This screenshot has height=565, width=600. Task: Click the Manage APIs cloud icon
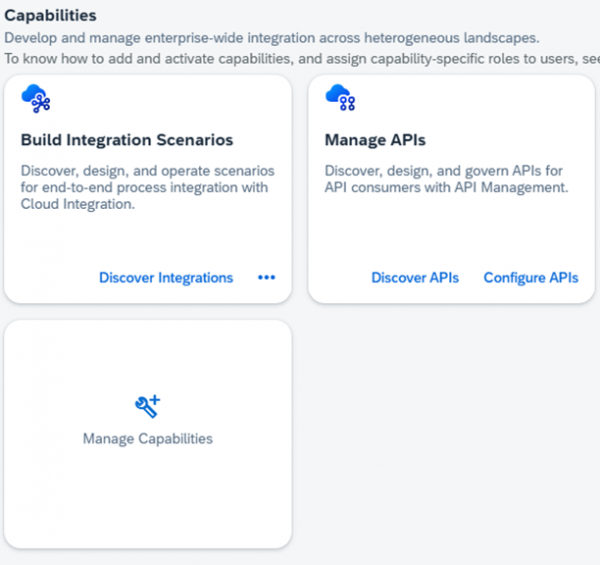[340, 98]
